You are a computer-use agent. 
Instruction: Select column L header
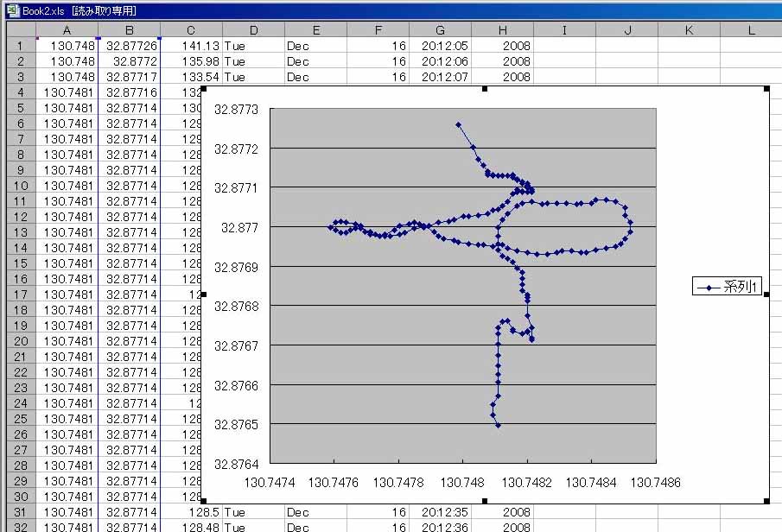coord(751,30)
